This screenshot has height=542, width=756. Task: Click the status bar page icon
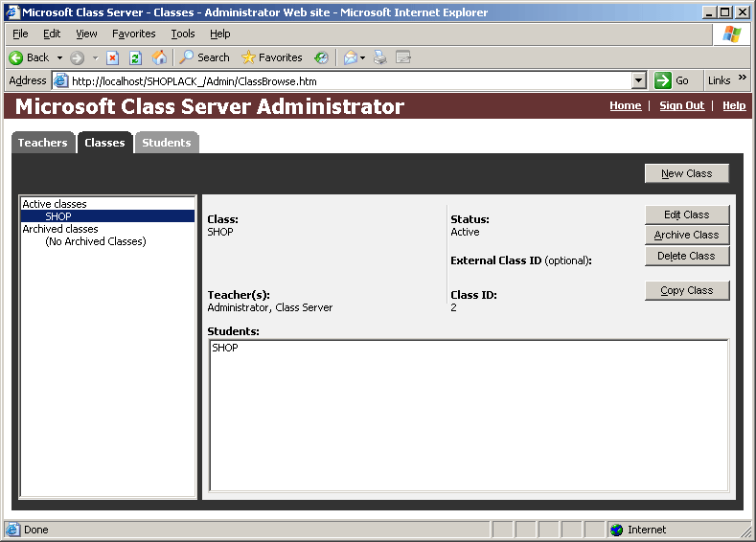point(13,530)
